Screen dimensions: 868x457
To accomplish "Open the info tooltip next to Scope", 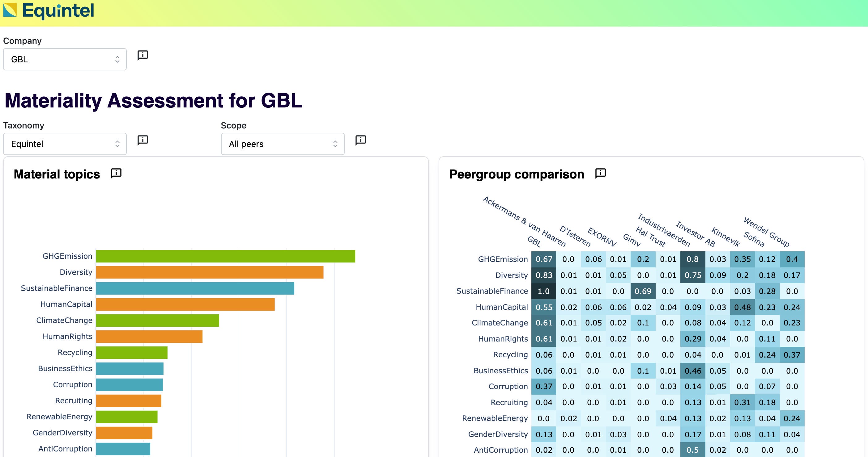I will point(360,140).
